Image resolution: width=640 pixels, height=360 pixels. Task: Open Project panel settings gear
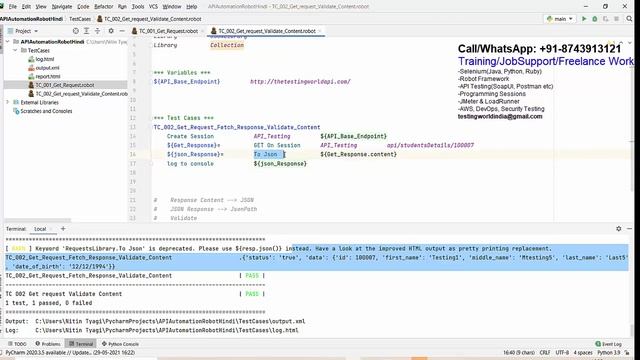click(111, 31)
